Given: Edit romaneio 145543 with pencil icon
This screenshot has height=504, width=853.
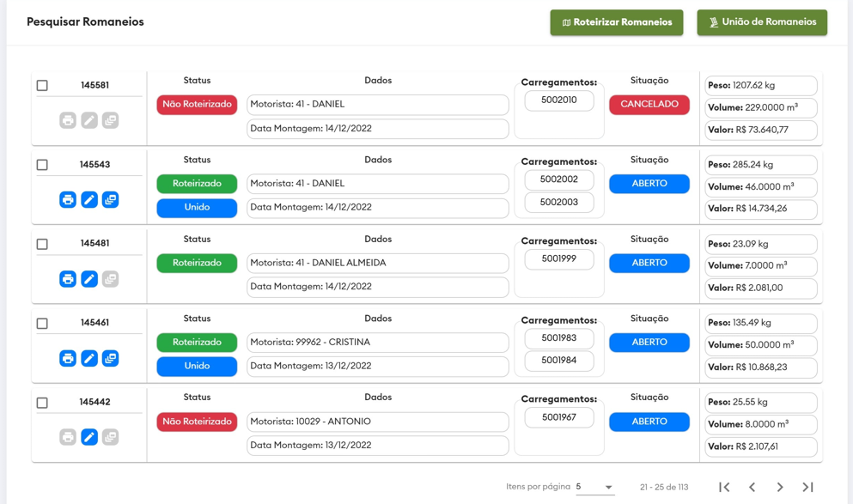Looking at the screenshot, I should pyautogui.click(x=89, y=200).
